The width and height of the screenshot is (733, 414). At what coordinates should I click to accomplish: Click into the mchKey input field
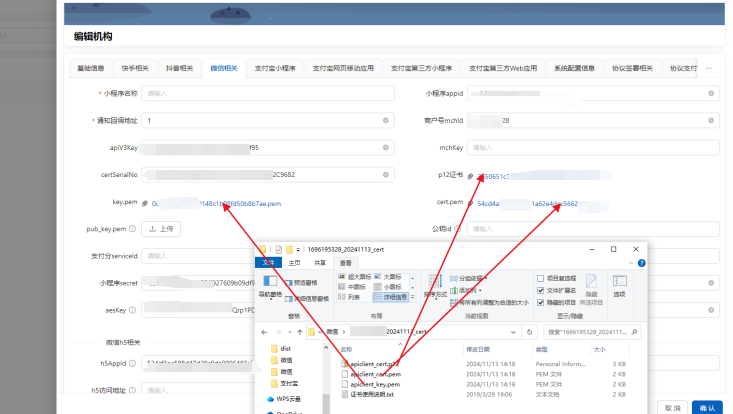point(593,148)
